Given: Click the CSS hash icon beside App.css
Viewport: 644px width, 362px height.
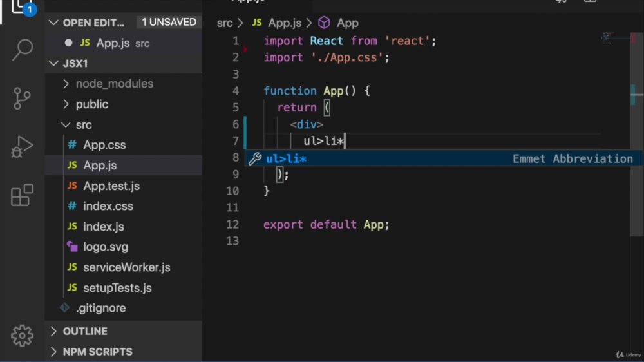Looking at the screenshot, I should click(x=72, y=145).
